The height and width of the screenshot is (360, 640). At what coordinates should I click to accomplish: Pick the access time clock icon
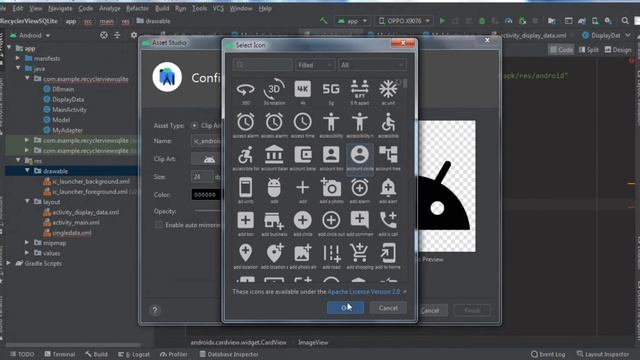point(302,122)
